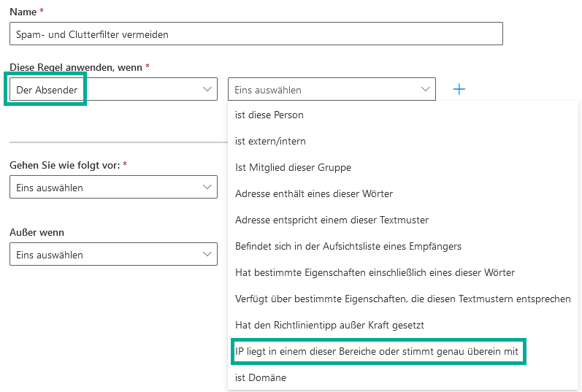582x392 pixels.
Task: Choose IP liegt in einem dieser Bereiche
Action: 376,351
